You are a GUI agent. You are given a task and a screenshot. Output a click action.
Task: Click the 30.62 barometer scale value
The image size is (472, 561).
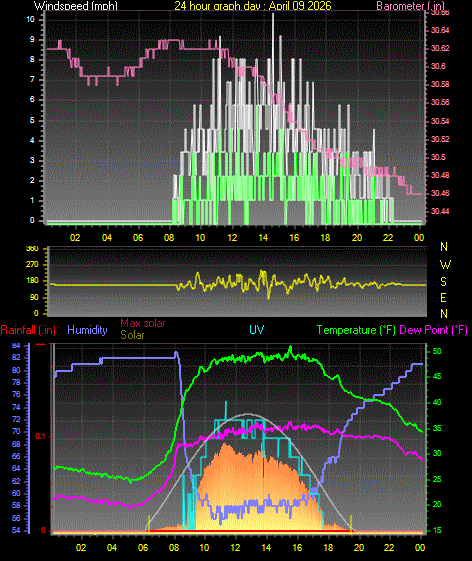tap(440, 48)
